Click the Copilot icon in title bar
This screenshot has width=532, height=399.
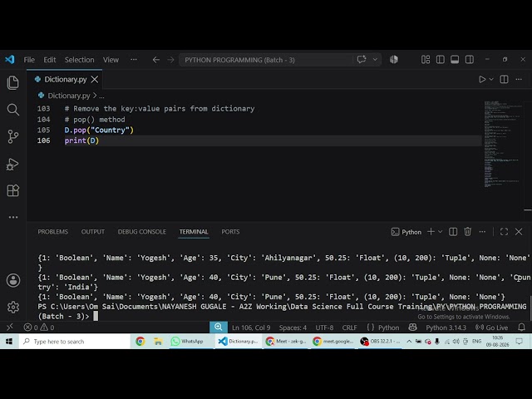(393, 60)
